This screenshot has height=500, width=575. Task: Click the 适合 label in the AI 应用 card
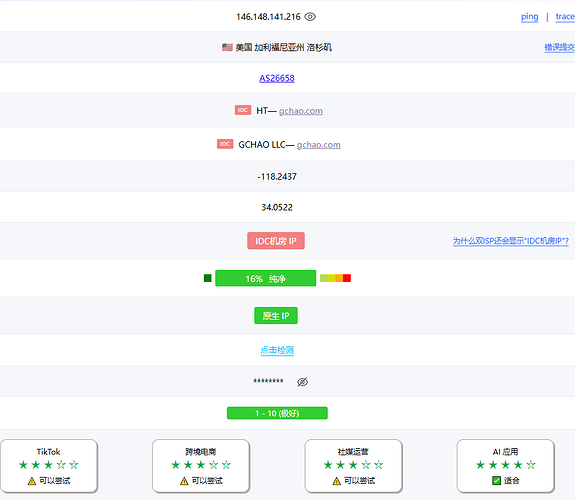click(x=512, y=481)
